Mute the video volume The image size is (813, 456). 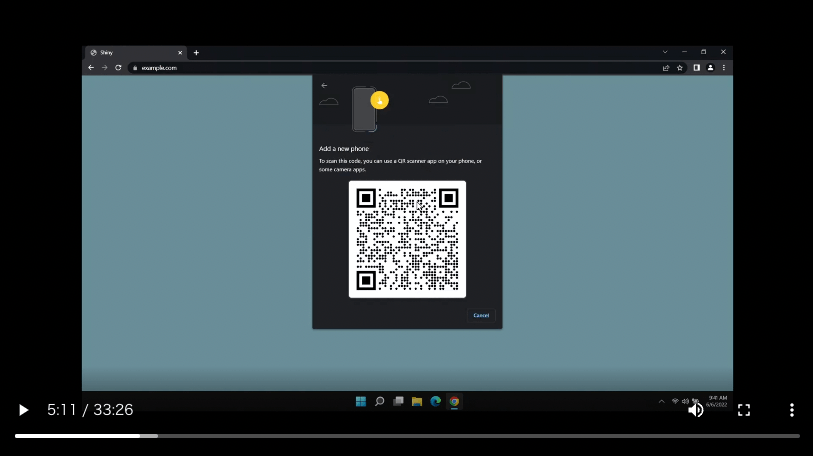coord(696,410)
